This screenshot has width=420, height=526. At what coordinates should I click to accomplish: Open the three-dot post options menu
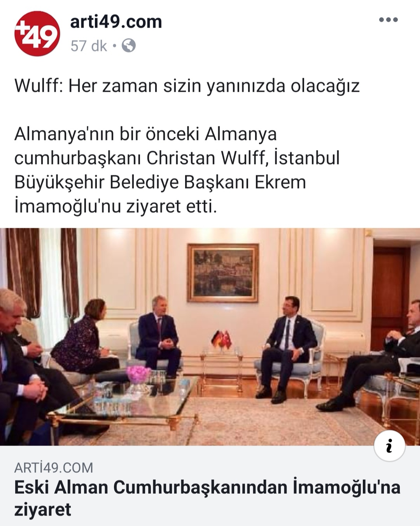(388, 20)
